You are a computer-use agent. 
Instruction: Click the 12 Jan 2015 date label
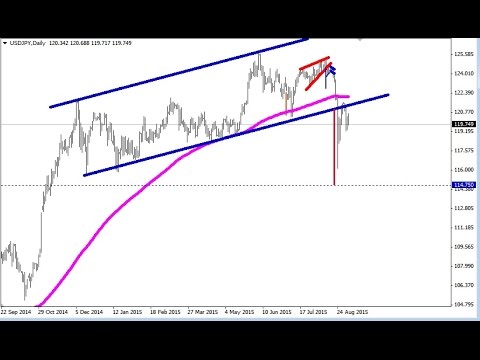tap(127, 312)
